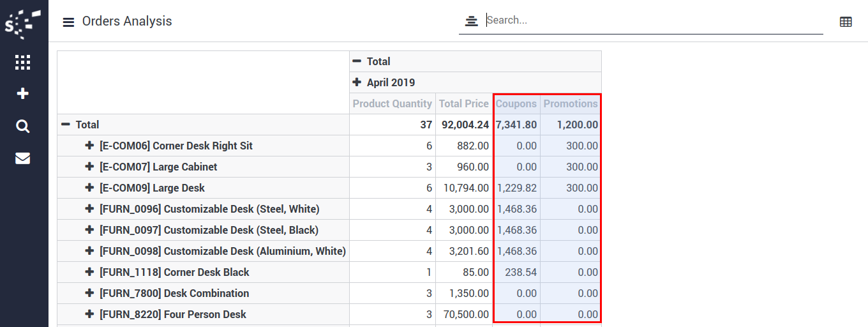This screenshot has width=868, height=327.
Task: Focus the Search input field
Action: pos(651,20)
